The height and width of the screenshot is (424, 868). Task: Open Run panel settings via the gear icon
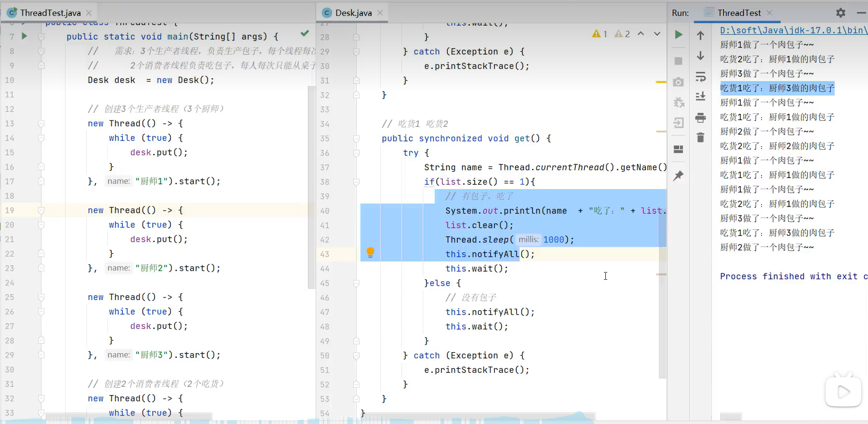tap(841, 13)
